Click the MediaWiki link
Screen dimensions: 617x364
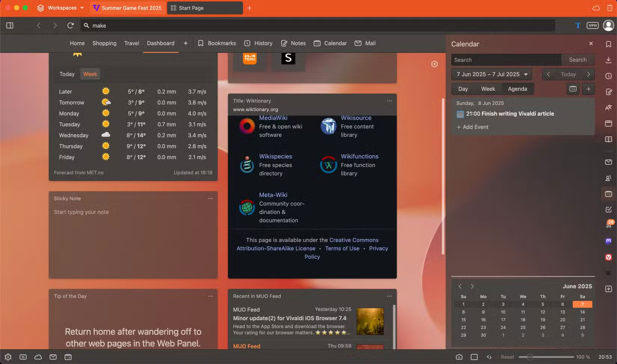point(273,118)
